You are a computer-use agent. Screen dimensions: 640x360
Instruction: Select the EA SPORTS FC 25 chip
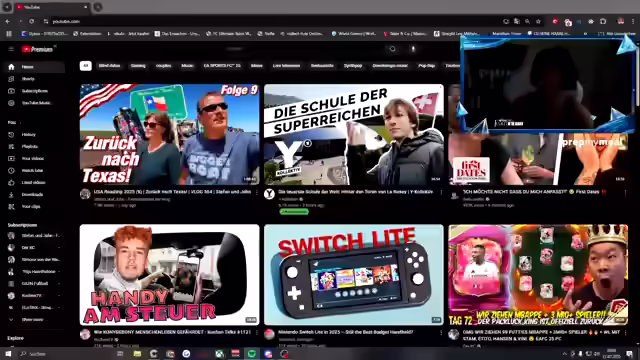click(222, 66)
